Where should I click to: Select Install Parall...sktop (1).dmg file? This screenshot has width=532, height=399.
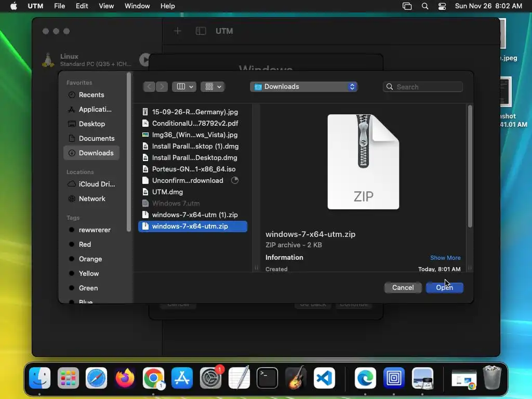click(193, 147)
